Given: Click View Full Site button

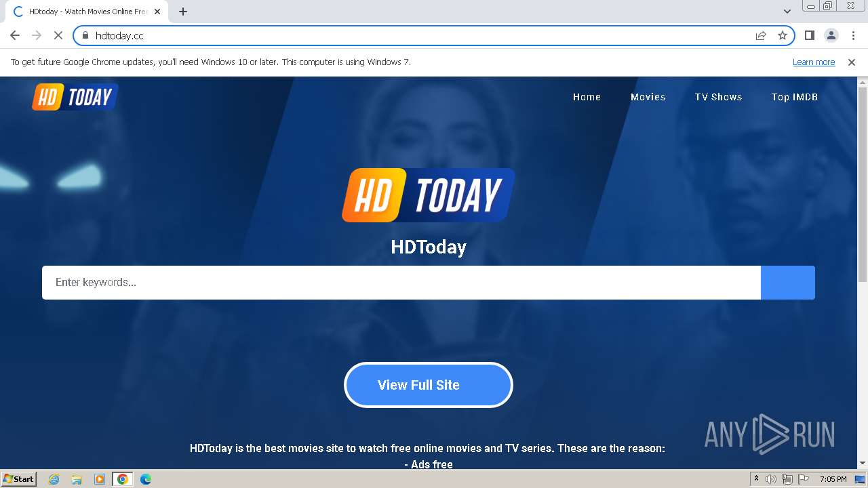Looking at the screenshot, I should pyautogui.click(x=428, y=385).
